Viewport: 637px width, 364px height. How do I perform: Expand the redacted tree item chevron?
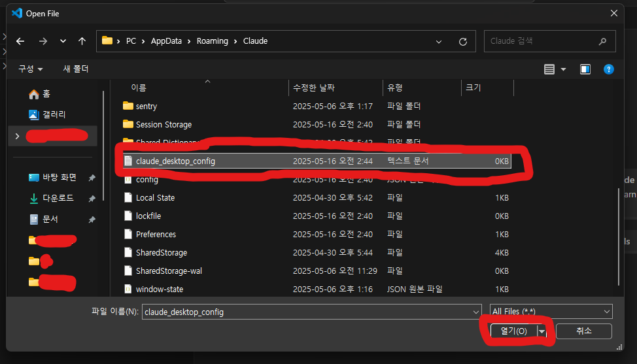17,136
